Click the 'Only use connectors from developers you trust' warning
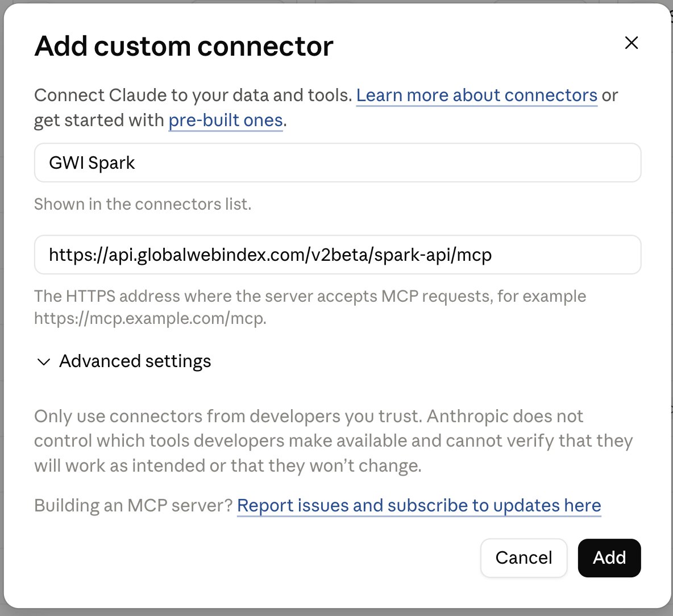673x616 pixels. click(334, 440)
